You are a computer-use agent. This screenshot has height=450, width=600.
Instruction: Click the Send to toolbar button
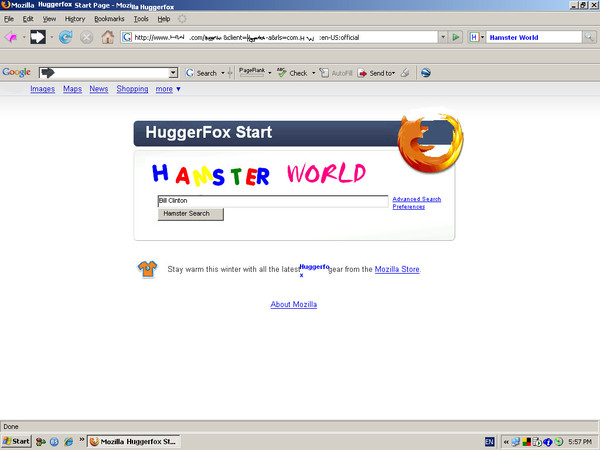376,73
